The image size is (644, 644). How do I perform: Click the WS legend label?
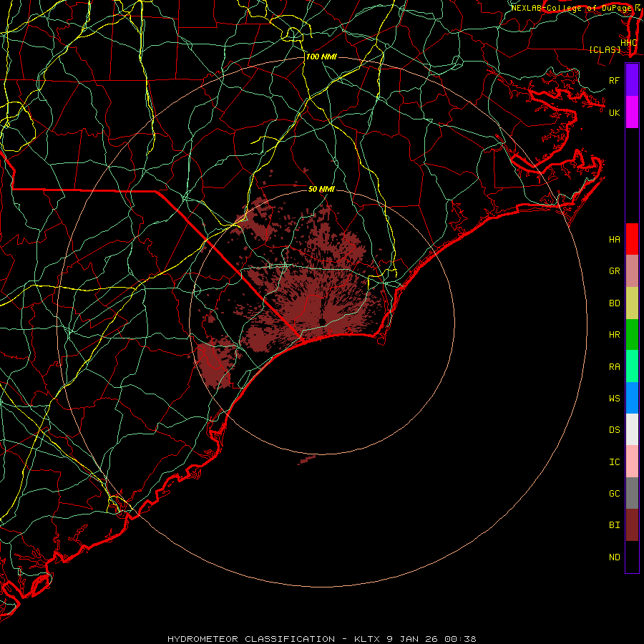pos(614,399)
